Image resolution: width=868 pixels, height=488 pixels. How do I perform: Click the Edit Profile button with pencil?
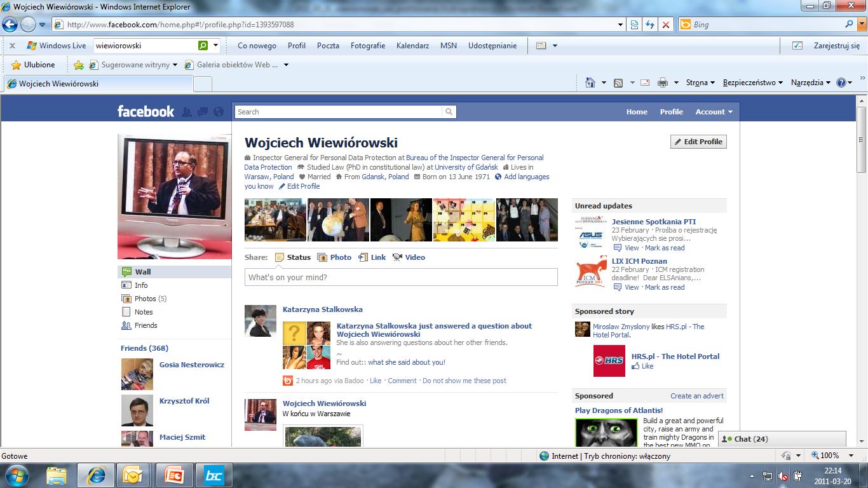(698, 142)
